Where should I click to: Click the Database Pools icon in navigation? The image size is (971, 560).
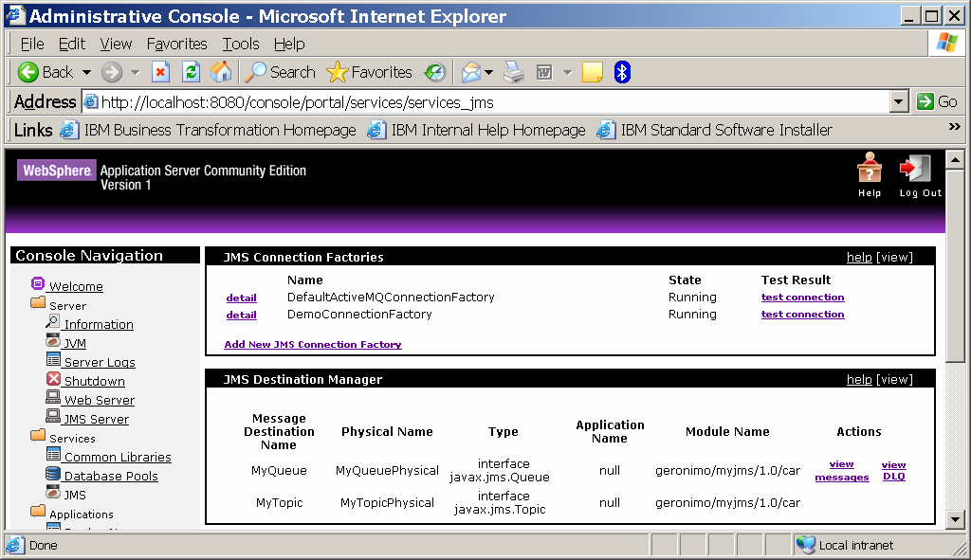pyautogui.click(x=54, y=475)
